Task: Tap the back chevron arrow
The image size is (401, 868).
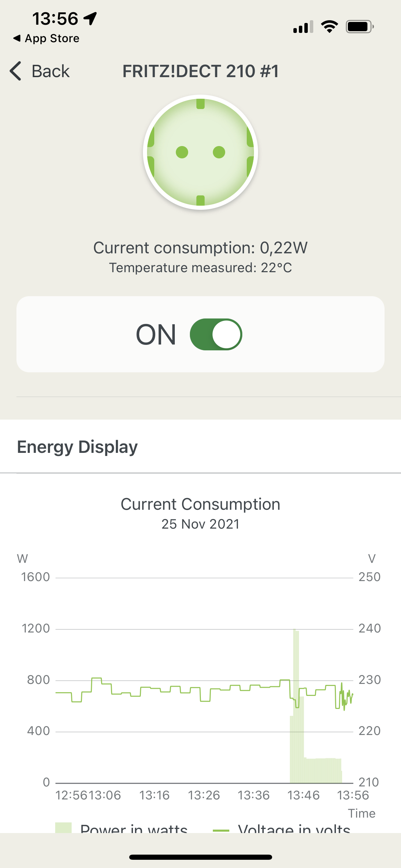Action: (x=16, y=71)
